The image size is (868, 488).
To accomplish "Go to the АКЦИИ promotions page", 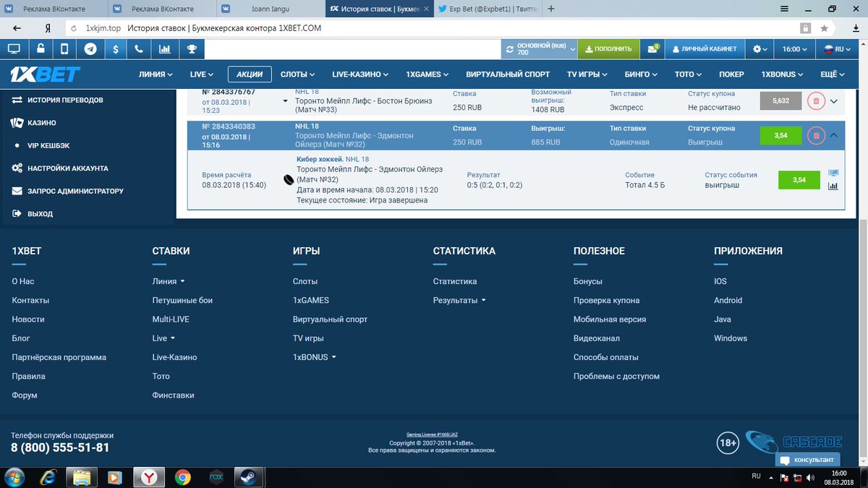I will tap(250, 74).
